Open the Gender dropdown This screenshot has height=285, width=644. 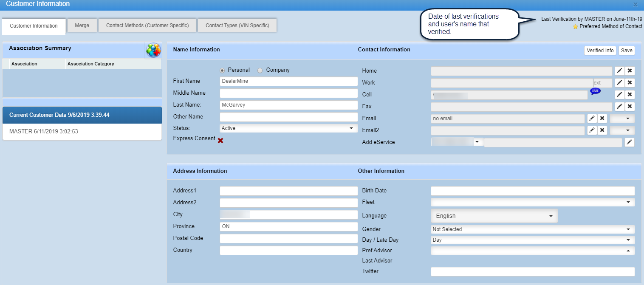(x=532, y=229)
